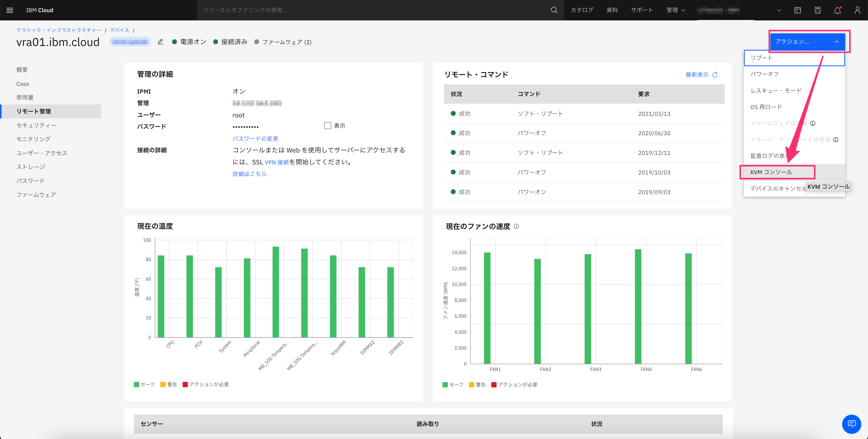Click the パスワードの変更 link
The height and width of the screenshot is (439, 868).
tap(255, 139)
